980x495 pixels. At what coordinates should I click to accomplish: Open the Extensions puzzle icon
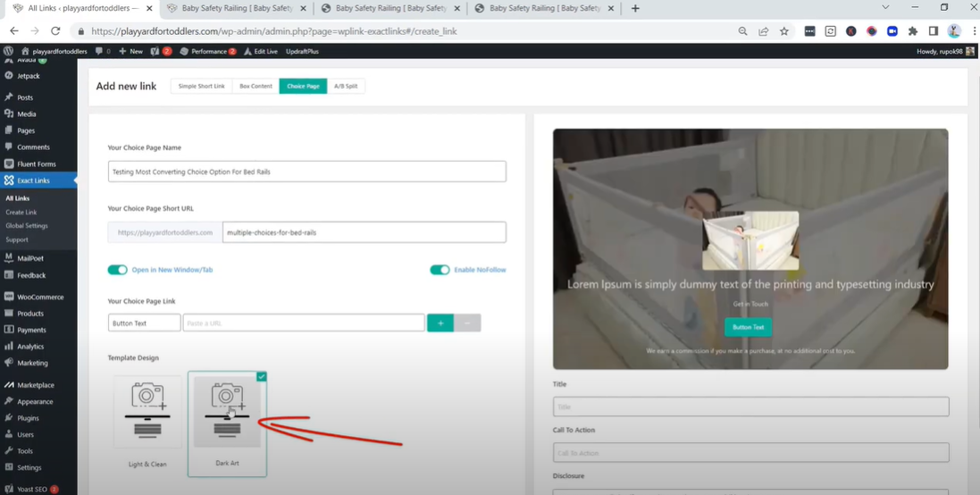click(x=912, y=31)
